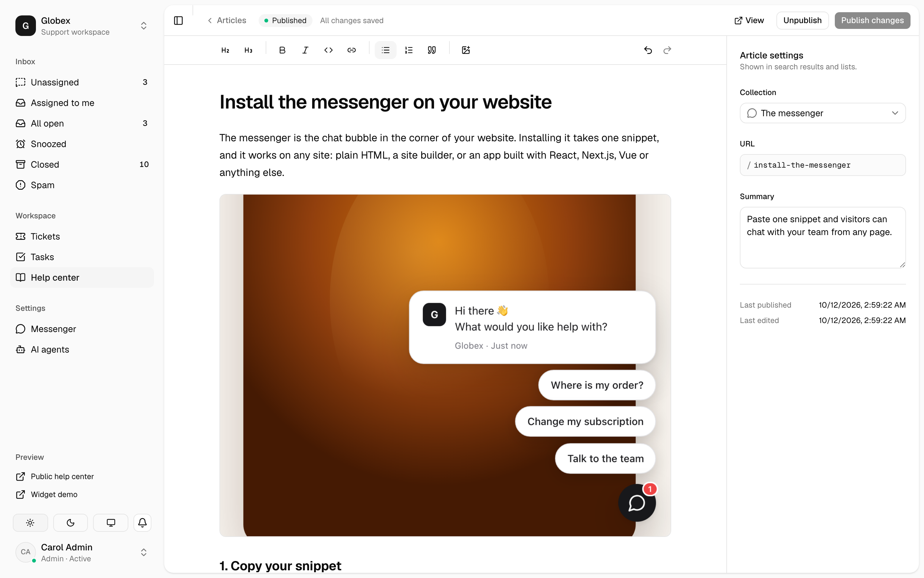Open Assigned to me inbox
This screenshot has height=578, width=924.
pyautogui.click(x=82, y=103)
